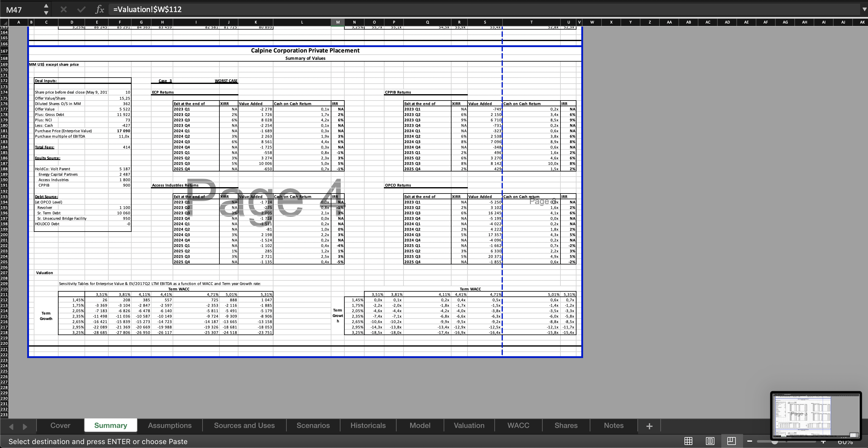
Task: Open the Name Box up/down arrows
Action: (46, 9)
